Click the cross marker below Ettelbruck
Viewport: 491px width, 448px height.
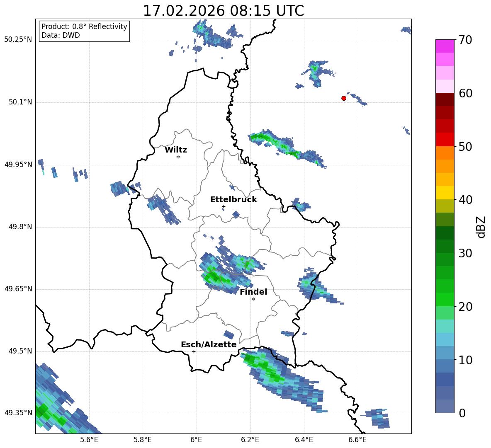[x=224, y=206]
